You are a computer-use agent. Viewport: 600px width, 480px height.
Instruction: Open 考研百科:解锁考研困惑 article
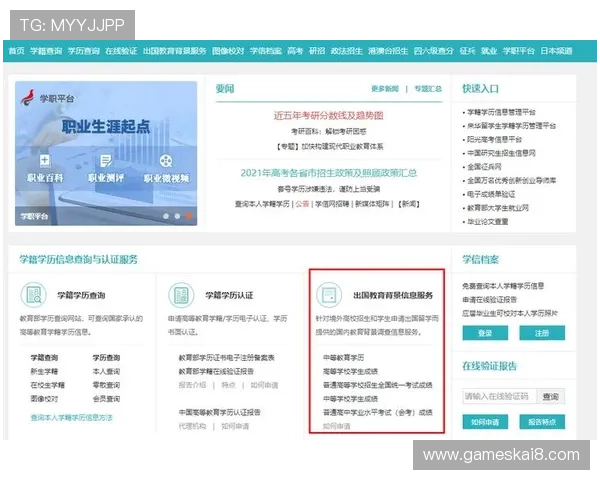click(328, 132)
